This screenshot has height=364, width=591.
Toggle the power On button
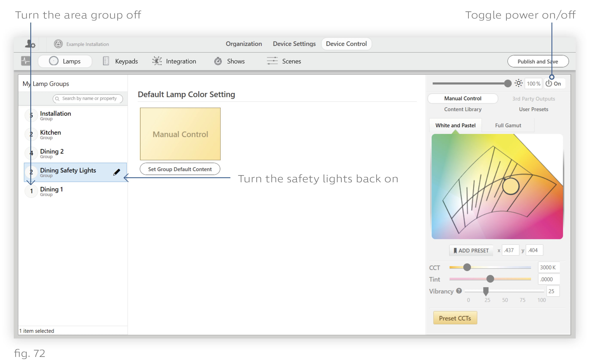tap(554, 83)
